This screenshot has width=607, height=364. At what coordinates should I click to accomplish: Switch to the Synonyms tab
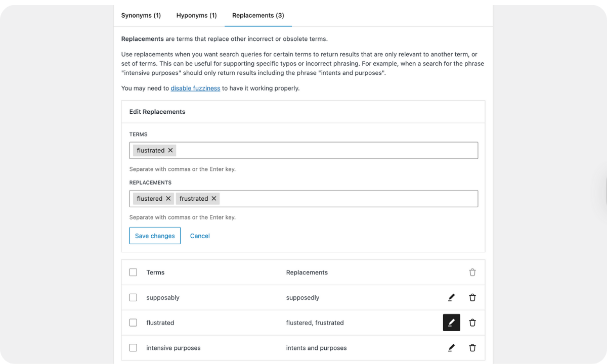(x=141, y=15)
